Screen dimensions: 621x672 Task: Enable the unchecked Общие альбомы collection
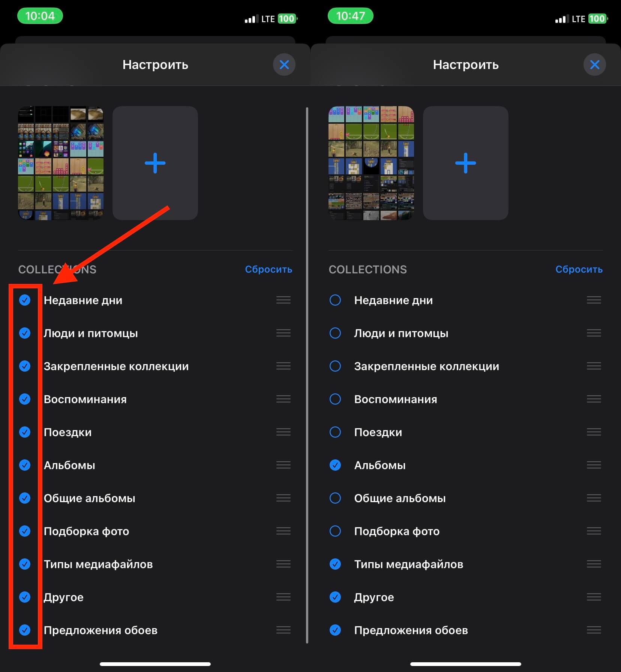point(335,498)
